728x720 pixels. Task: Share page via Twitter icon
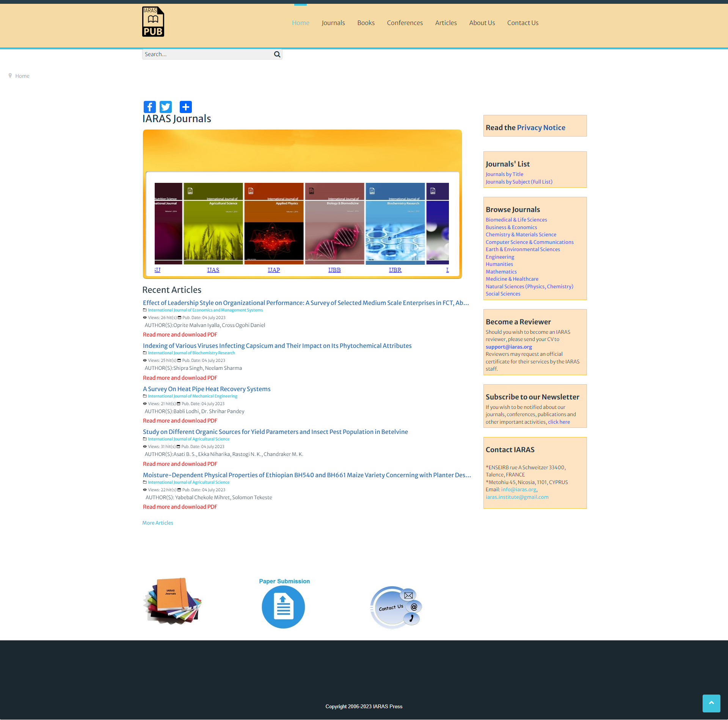(166, 107)
